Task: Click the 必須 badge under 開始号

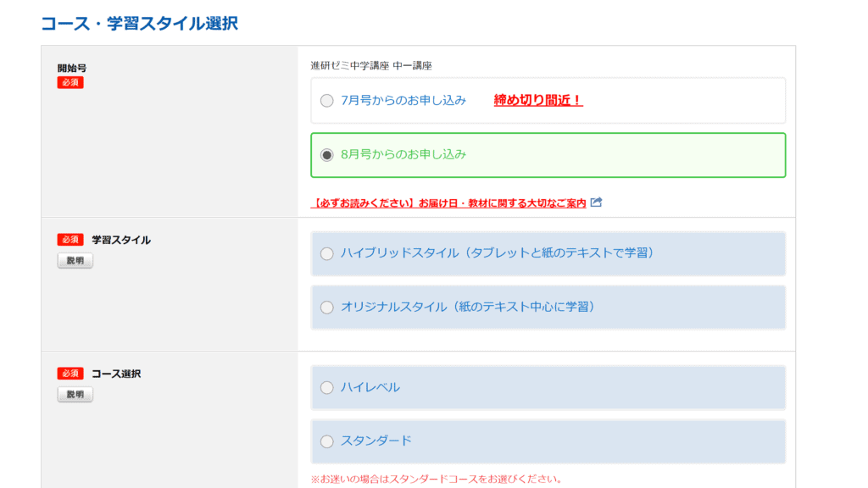Action: click(x=70, y=82)
